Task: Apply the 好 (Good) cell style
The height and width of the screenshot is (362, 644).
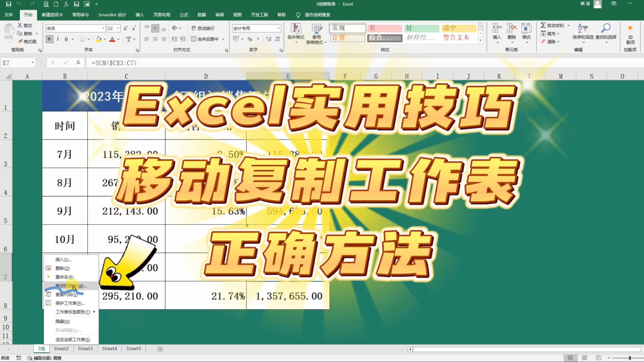Action: pyautogui.click(x=421, y=28)
